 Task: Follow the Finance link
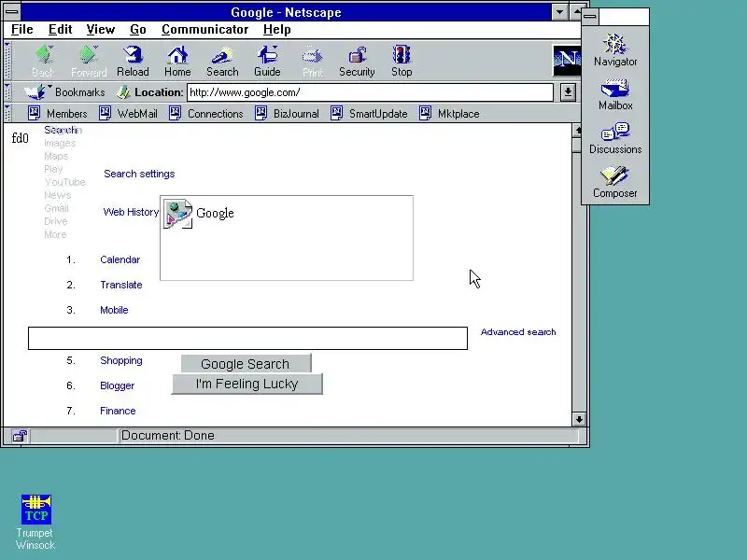click(118, 411)
